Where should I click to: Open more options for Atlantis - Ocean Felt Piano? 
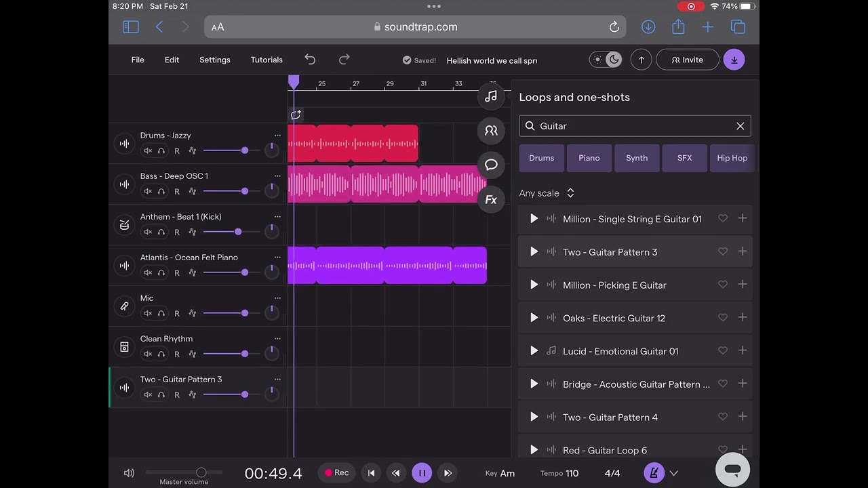tap(277, 258)
